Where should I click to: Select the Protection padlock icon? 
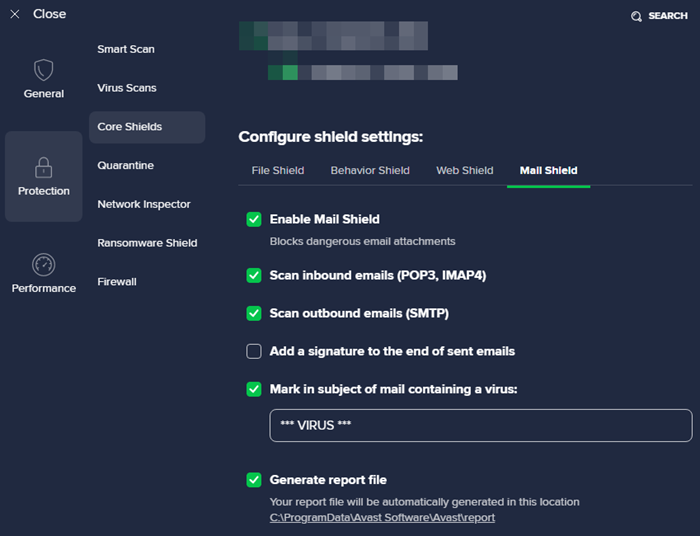pyautogui.click(x=43, y=167)
